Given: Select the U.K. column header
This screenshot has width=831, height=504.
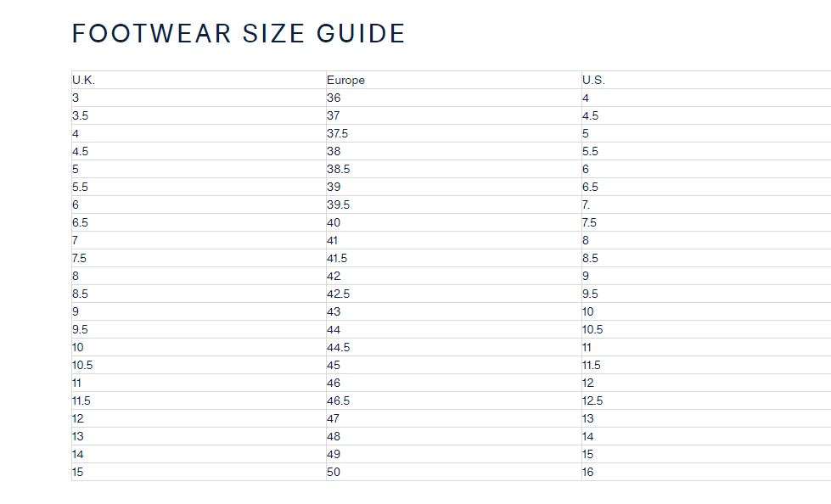Looking at the screenshot, I should pos(83,80).
